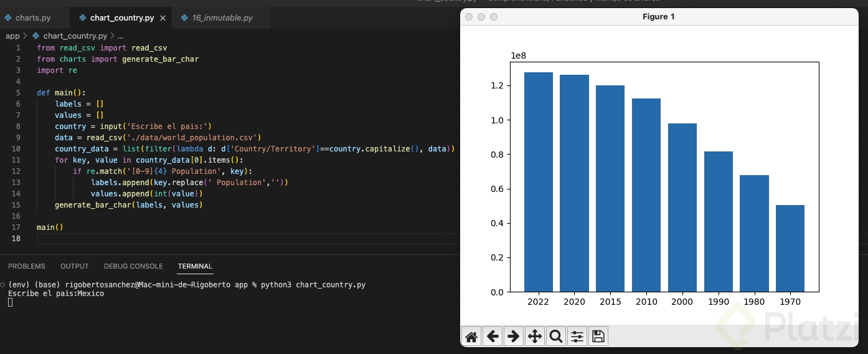
Task: Click the 2015 x-axis label
Action: 610,302
